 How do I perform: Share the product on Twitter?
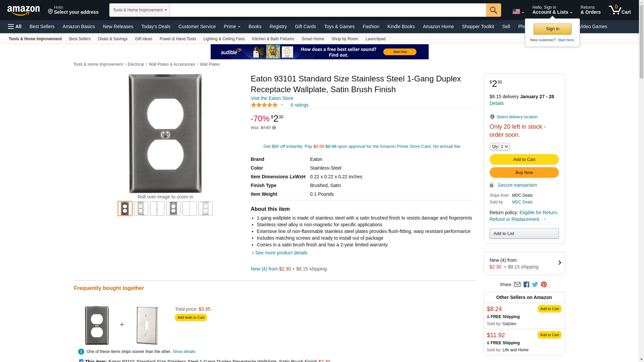[x=535, y=285]
